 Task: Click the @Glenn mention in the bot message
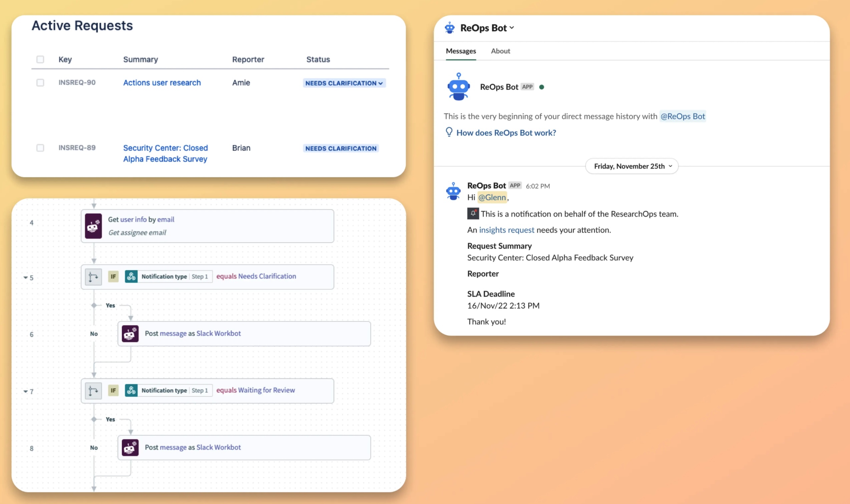click(x=492, y=197)
